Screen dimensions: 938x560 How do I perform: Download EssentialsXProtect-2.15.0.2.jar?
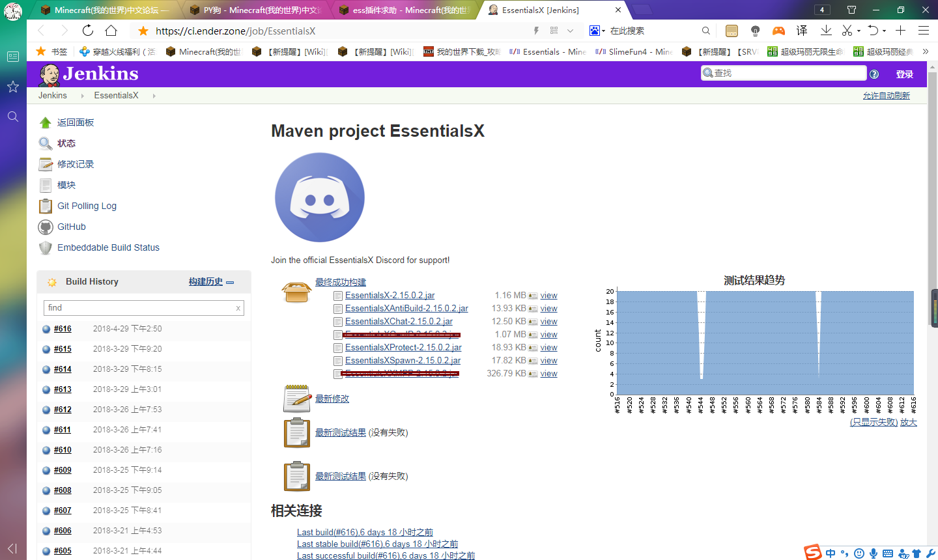[403, 348]
